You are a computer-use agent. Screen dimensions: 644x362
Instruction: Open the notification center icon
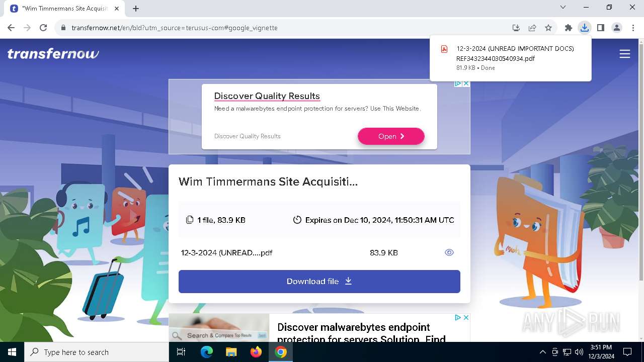(627, 352)
